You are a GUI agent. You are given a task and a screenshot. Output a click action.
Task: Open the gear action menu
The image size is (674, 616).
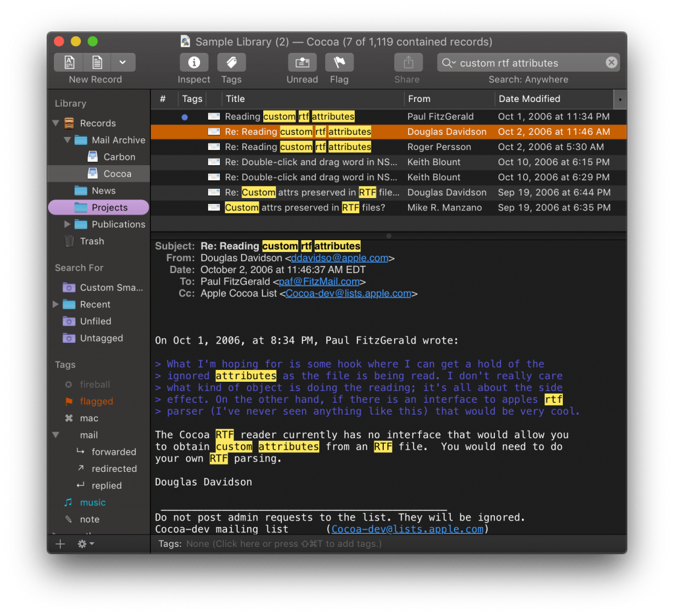(x=86, y=544)
